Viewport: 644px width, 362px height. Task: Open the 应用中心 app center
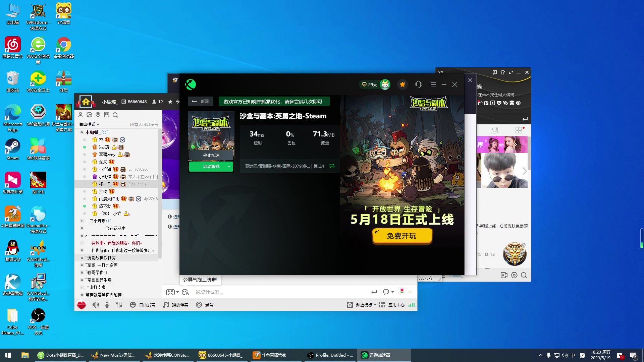392,305
